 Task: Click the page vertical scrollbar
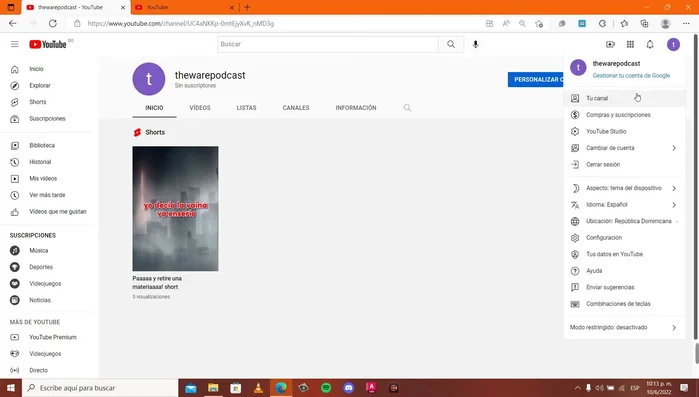click(696, 187)
